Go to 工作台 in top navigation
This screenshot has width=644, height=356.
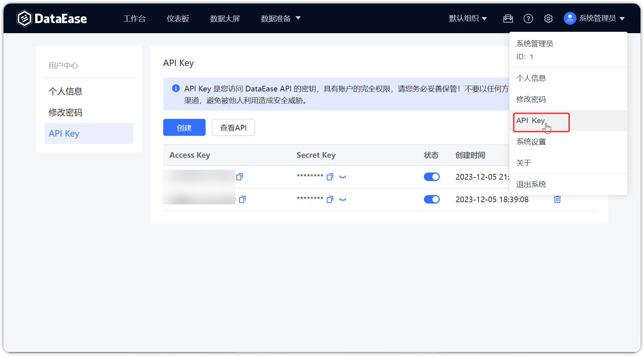(x=134, y=19)
